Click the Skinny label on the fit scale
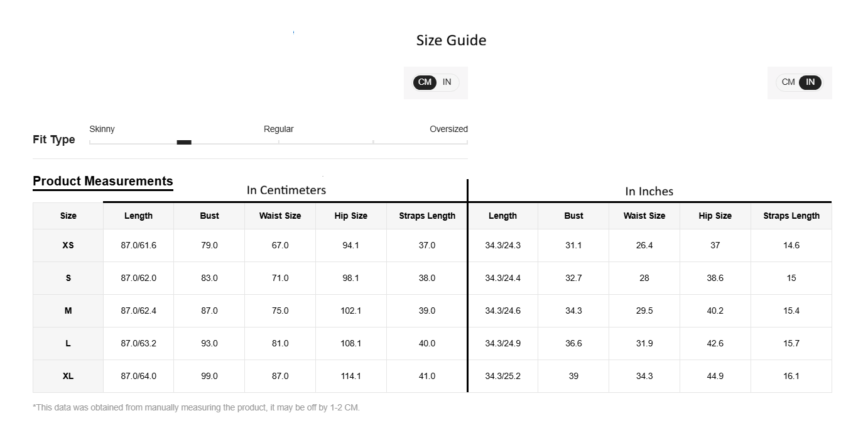868x440 pixels. point(102,129)
